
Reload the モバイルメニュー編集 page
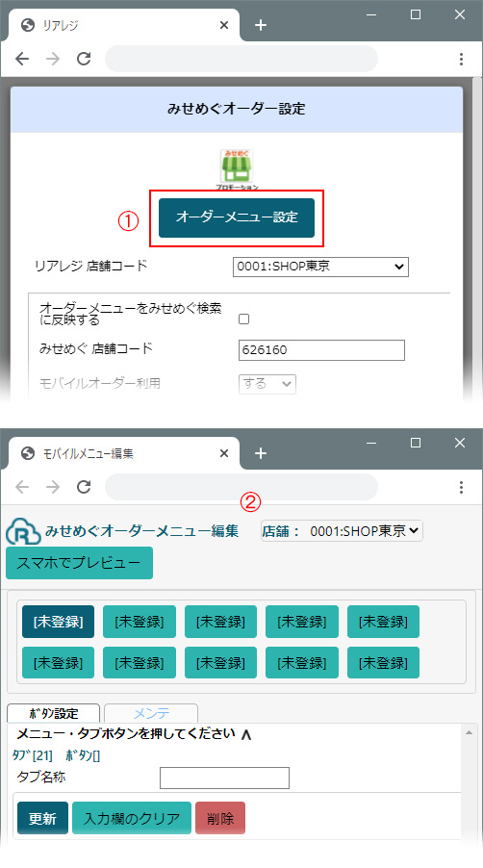(x=84, y=487)
